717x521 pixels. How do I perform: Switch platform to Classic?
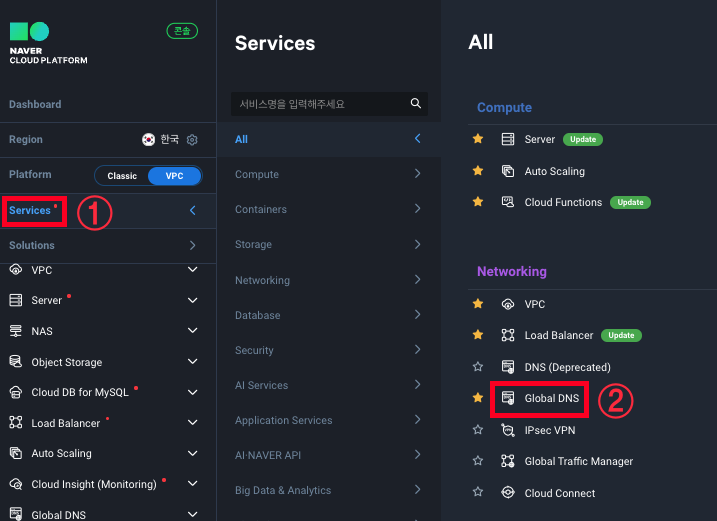[x=122, y=176]
